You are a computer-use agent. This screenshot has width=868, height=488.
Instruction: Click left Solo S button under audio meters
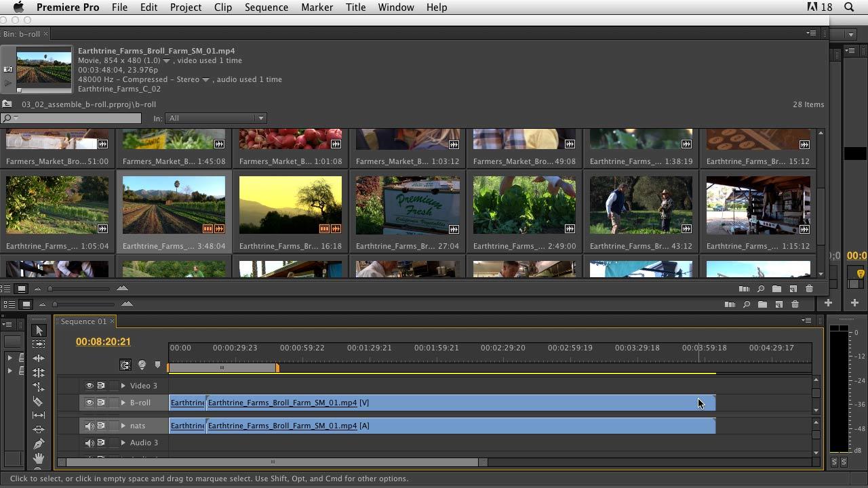click(x=834, y=462)
